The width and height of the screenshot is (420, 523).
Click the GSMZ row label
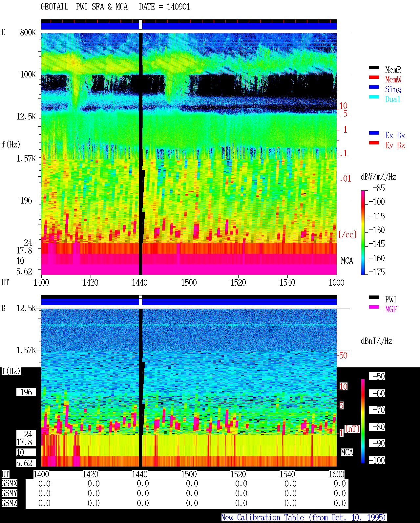coord(9,503)
